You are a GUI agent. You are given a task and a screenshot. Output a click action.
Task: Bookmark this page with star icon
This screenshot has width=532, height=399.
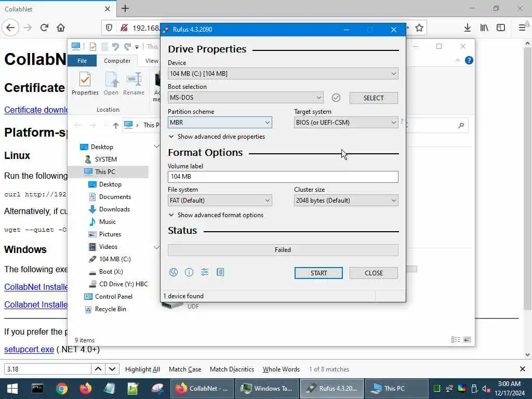coord(419,28)
